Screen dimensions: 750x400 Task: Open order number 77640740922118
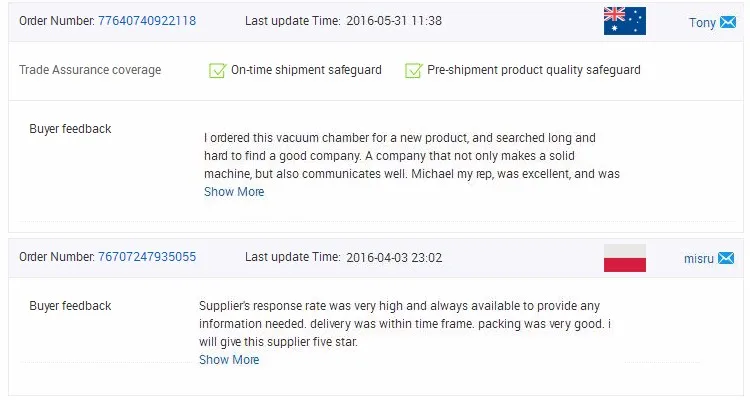tap(147, 21)
